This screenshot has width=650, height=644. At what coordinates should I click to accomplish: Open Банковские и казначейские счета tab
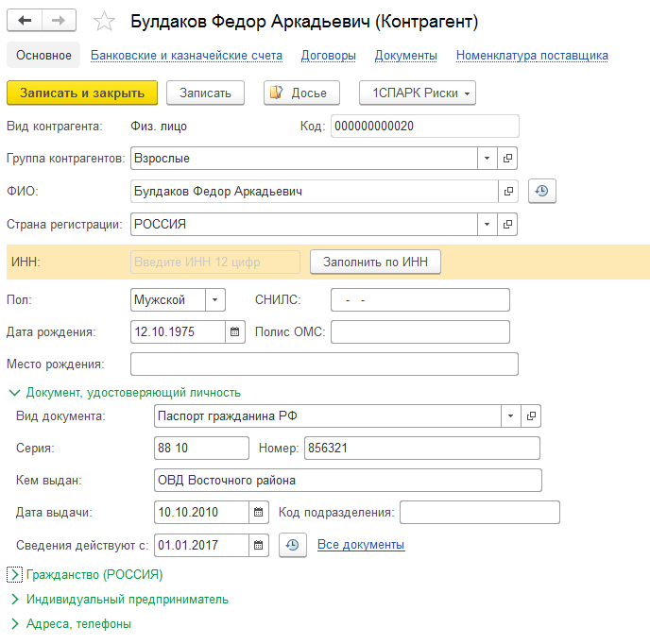pos(186,55)
